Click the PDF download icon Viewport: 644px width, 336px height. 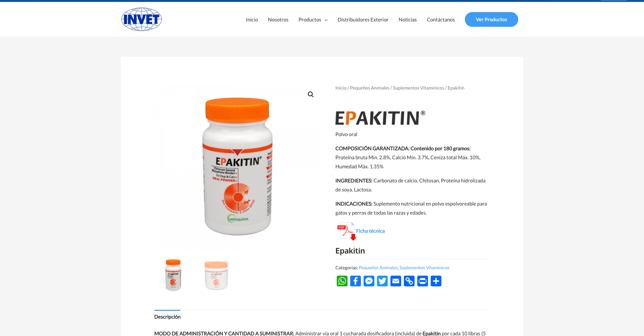[x=346, y=231]
